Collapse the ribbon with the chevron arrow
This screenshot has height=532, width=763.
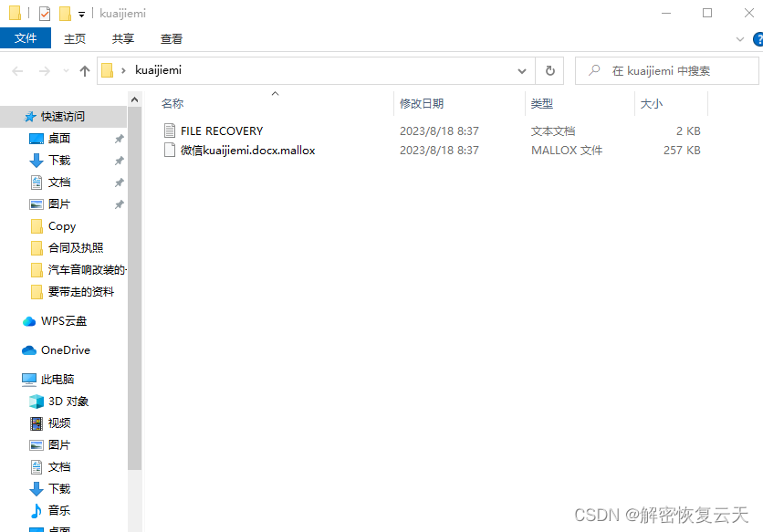pyautogui.click(x=739, y=38)
